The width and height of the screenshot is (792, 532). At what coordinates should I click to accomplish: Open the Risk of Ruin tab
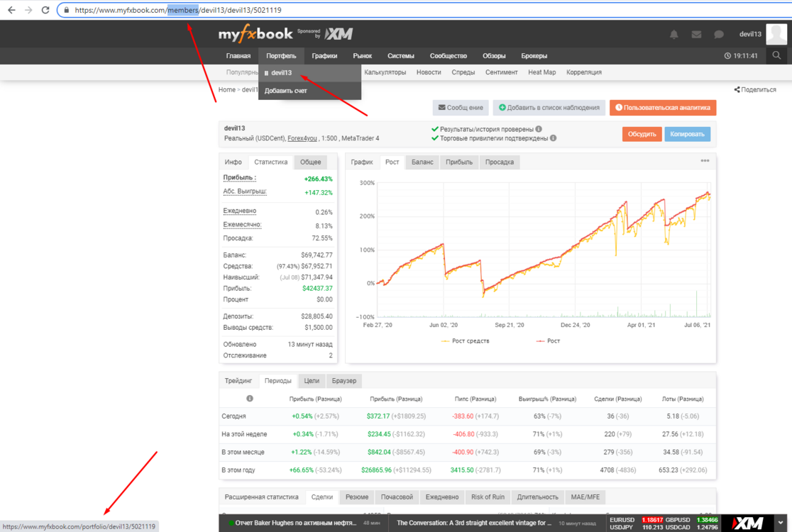488,497
